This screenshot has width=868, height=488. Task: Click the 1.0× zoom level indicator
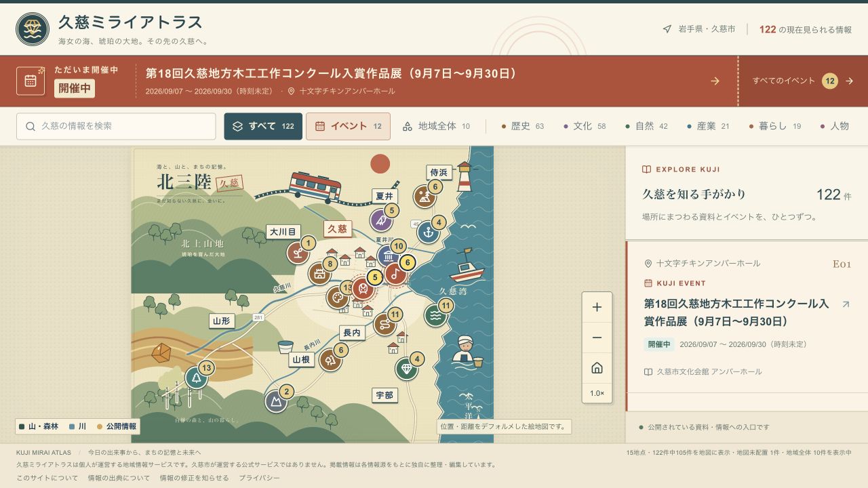tap(597, 393)
